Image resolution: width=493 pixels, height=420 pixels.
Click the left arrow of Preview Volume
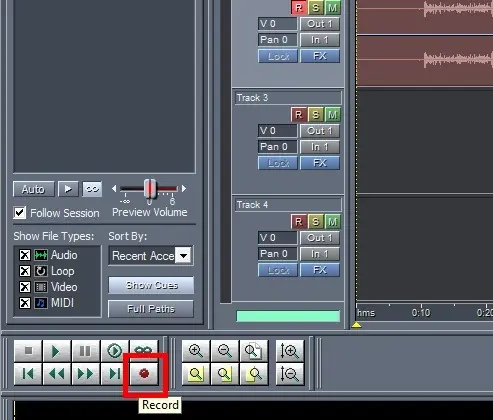(x=114, y=189)
